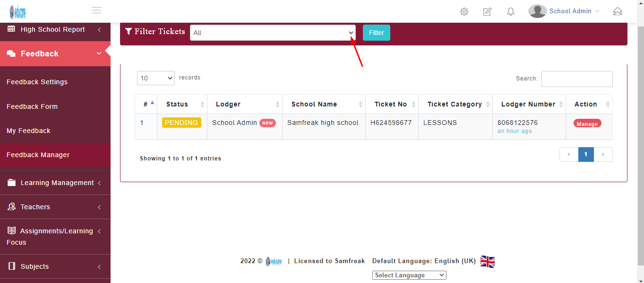Open the records per page dropdown
The image size is (644, 283).
click(156, 78)
